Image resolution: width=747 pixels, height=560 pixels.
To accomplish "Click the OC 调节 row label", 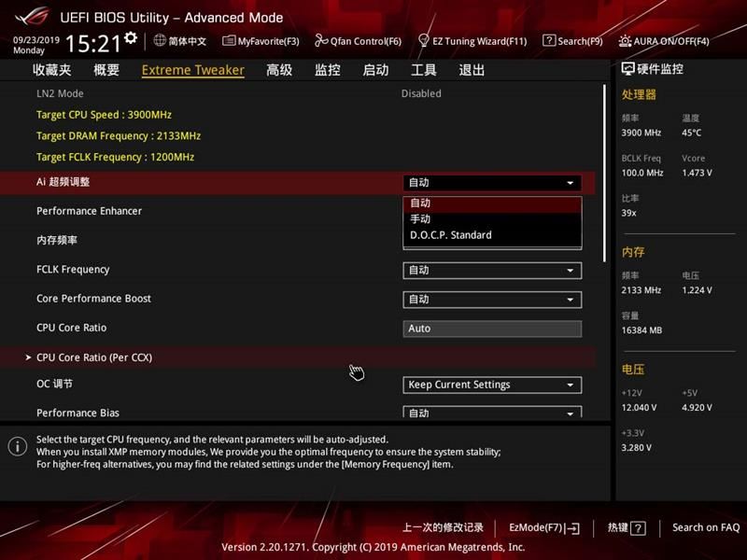I will (x=54, y=384).
